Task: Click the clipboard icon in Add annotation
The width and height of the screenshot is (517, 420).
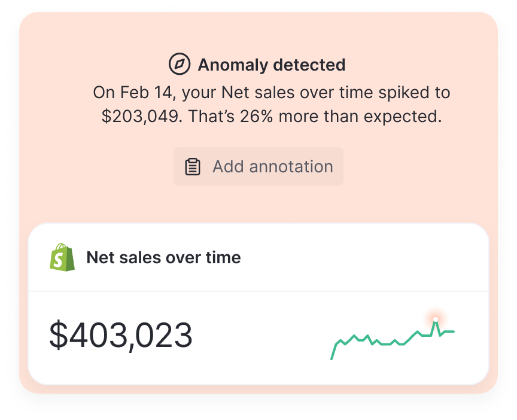Action: click(x=192, y=166)
